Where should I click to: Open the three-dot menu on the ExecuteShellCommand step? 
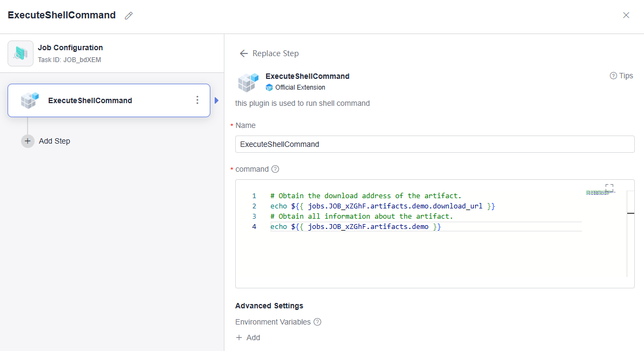[x=197, y=100]
